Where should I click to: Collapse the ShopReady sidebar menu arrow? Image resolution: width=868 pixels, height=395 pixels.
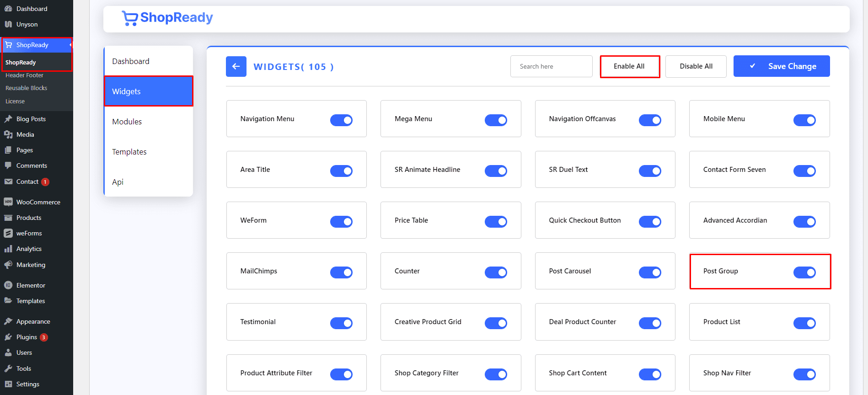(70, 45)
